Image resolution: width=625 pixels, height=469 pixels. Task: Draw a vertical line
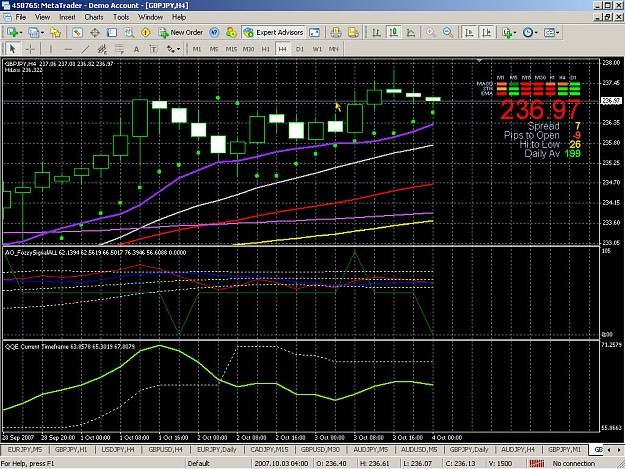click(51, 49)
